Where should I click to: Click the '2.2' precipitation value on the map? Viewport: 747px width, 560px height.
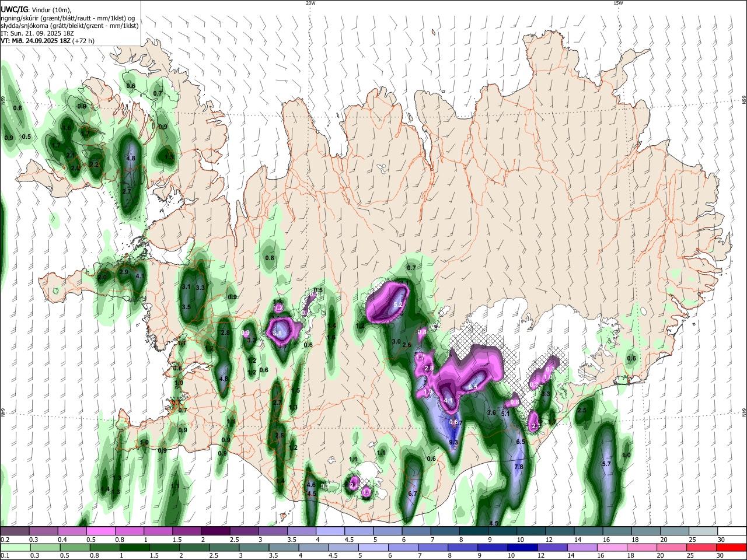click(94, 164)
